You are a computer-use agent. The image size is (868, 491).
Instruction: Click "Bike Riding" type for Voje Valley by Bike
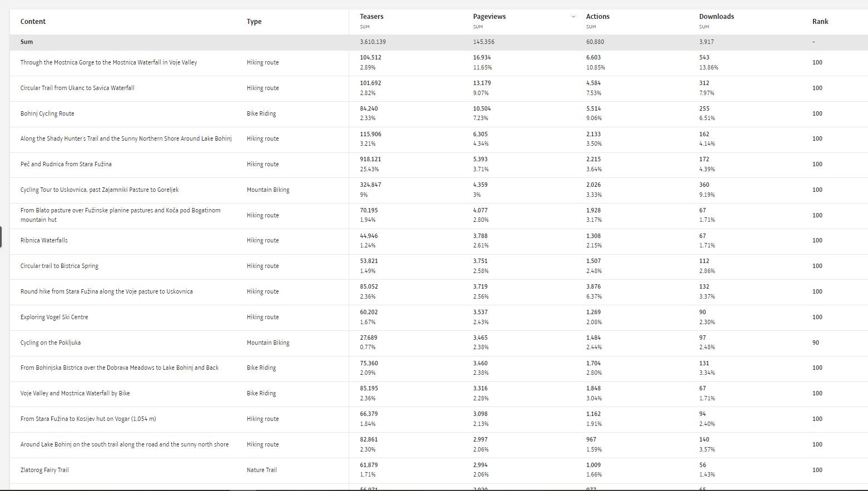click(261, 393)
